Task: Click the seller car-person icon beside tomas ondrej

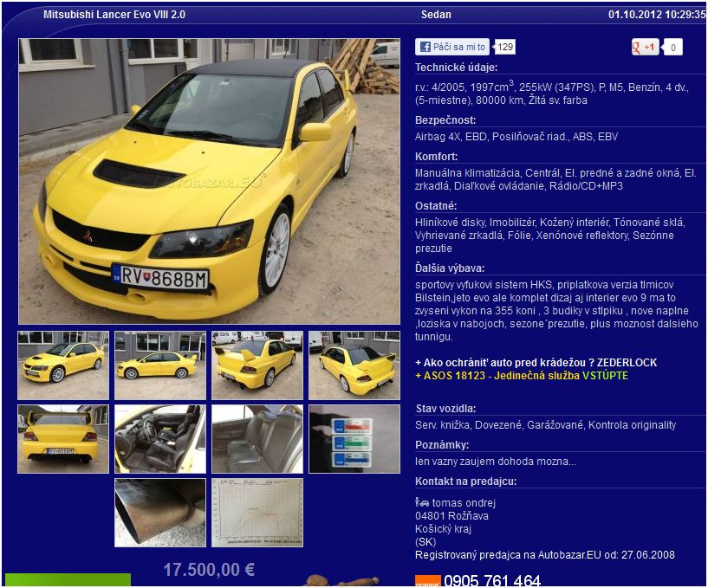Action: click(422, 502)
